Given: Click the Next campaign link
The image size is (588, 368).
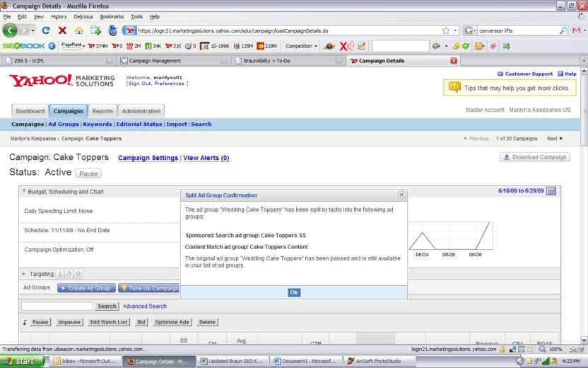Looking at the screenshot, I should pos(555,139).
